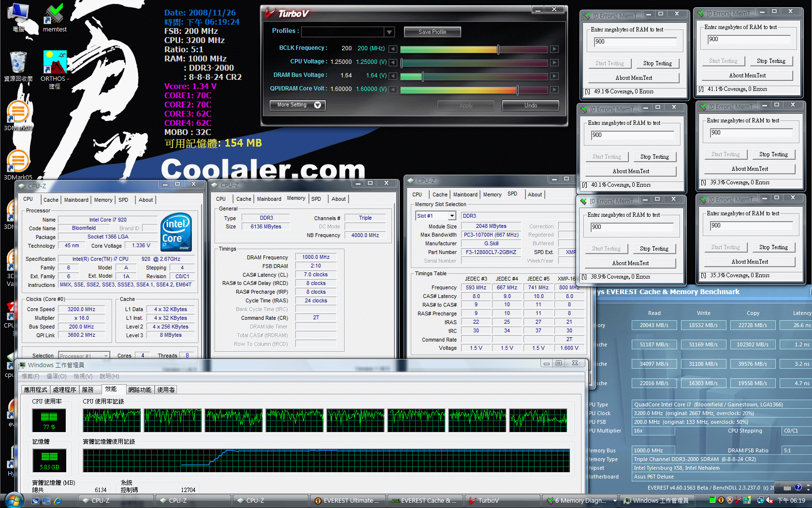Image resolution: width=812 pixels, height=508 pixels.
Task: Click megabytes input in 39.3% coverage MemTest
Action: [752, 133]
